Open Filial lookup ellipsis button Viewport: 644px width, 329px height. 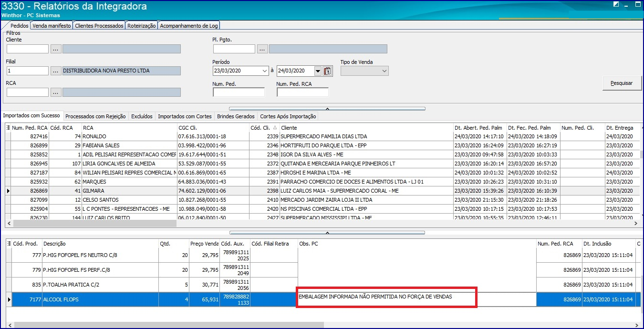(56, 71)
